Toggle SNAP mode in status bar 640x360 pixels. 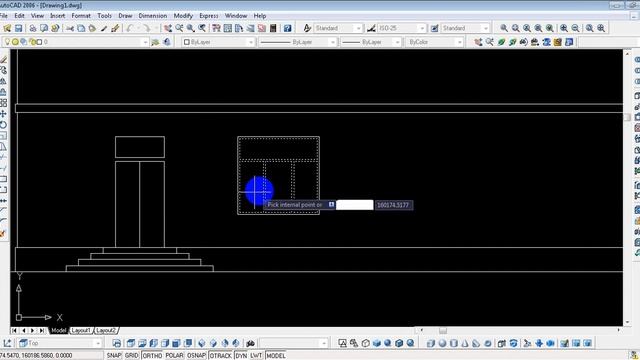(x=114, y=356)
